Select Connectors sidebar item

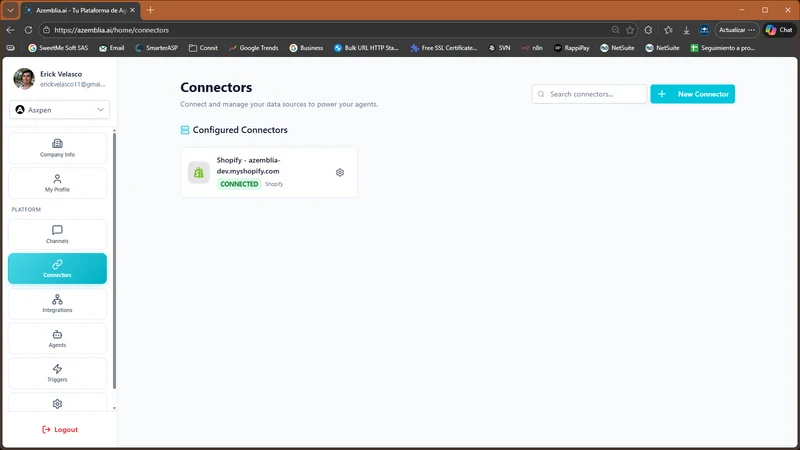[x=57, y=268]
